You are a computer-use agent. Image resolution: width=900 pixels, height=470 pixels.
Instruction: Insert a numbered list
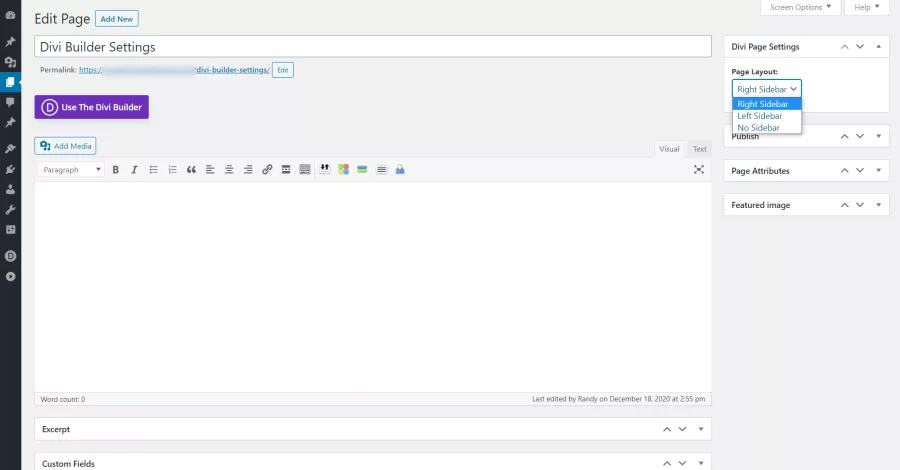[x=172, y=169]
